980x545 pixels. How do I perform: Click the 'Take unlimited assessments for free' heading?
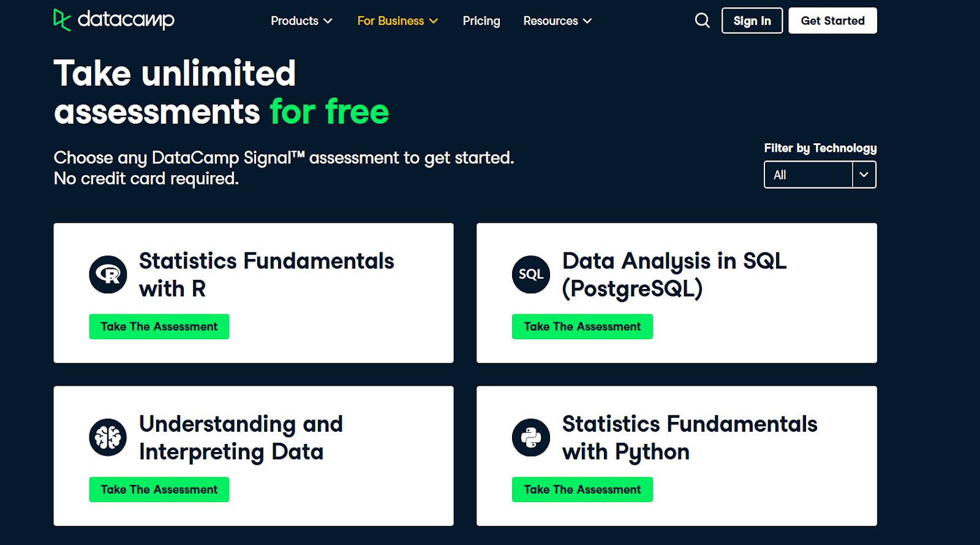tap(221, 92)
